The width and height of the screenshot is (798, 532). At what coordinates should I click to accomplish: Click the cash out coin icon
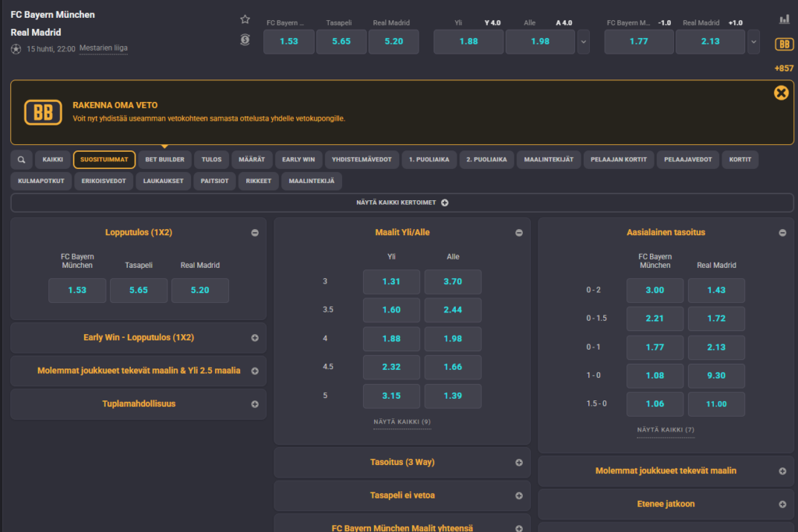(x=245, y=40)
